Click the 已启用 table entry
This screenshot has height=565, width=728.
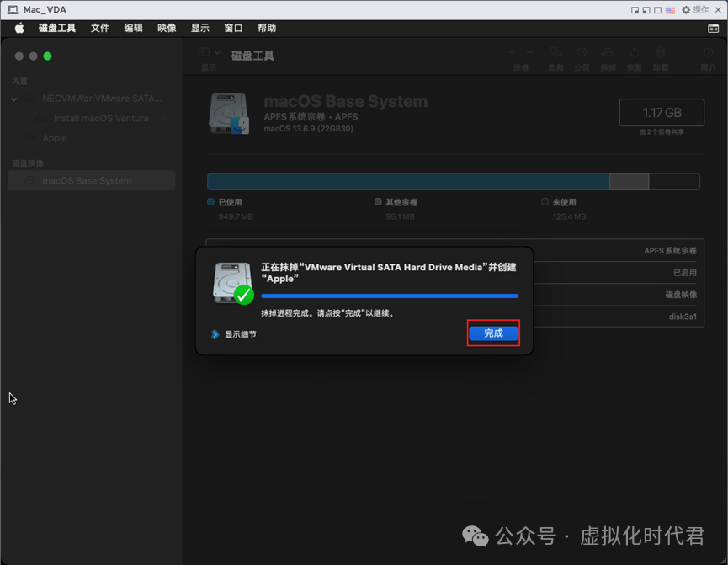click(x=685, y=273)
